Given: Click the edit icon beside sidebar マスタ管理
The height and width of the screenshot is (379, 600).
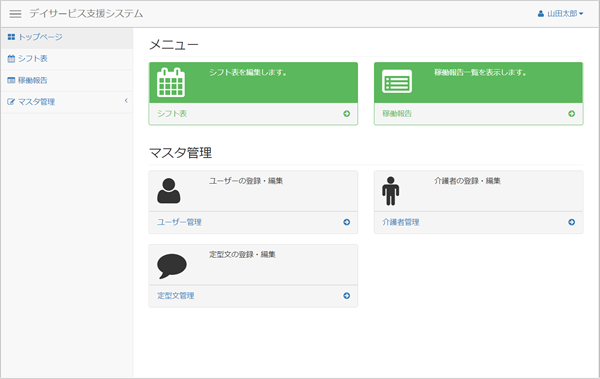Looking at the screenshot, I should click(11, 102).
